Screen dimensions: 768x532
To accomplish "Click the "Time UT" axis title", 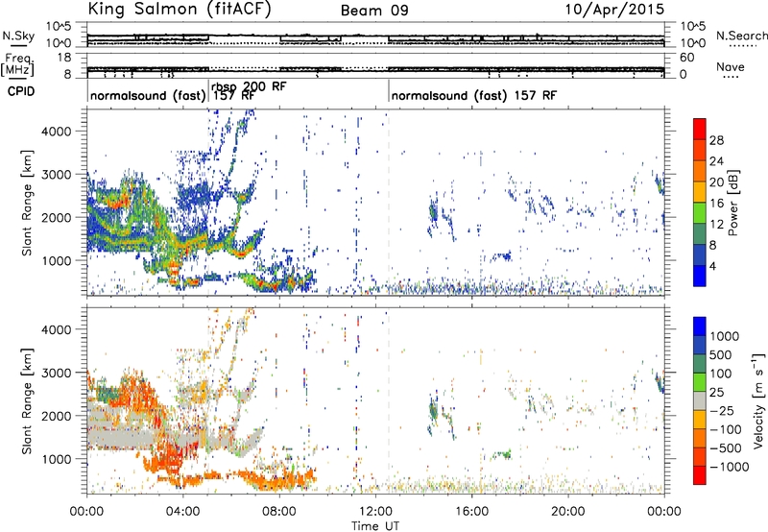I will pos(375,526).
